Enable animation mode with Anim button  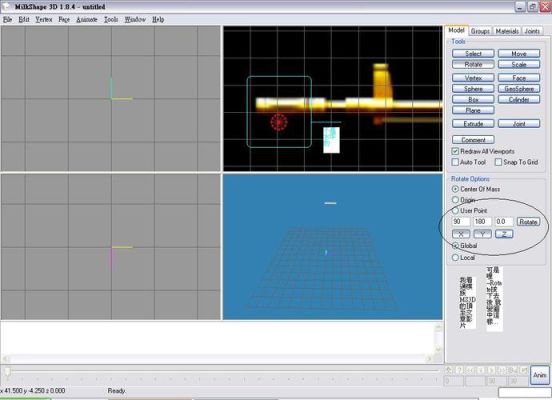pyautogui.click(x=540, y=375)
